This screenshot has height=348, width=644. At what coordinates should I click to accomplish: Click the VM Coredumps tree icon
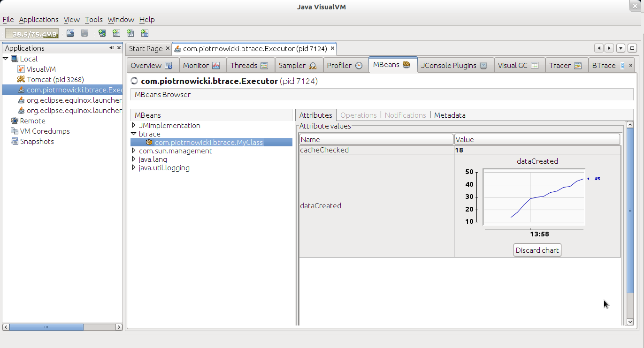pyautogui.click(x=14, y=131)
